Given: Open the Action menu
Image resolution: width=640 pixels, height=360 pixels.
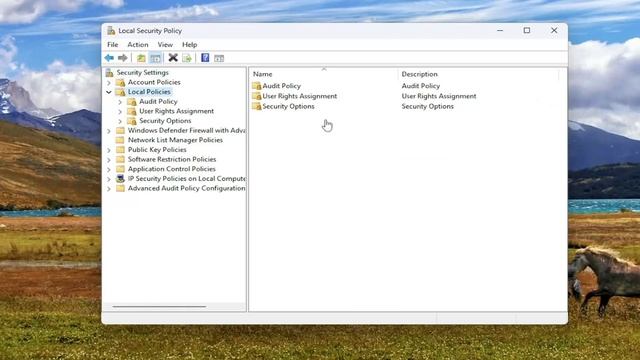Looking at the screenshot, I should pos(138,44).
